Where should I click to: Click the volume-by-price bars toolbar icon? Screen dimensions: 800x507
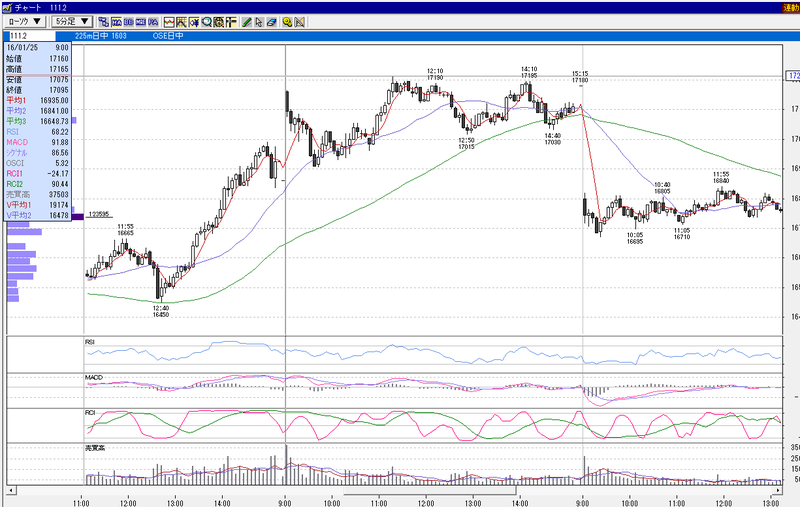click(x=231, y=22)
